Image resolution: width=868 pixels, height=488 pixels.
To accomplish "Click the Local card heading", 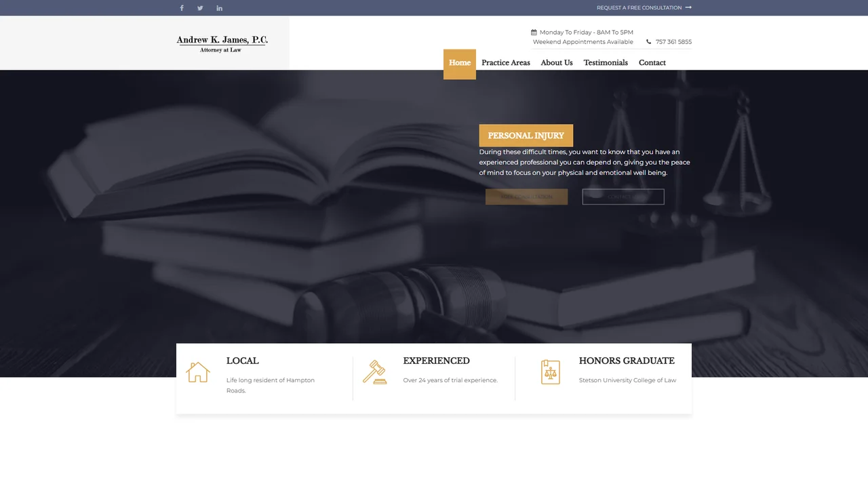I will coord(243,361).
